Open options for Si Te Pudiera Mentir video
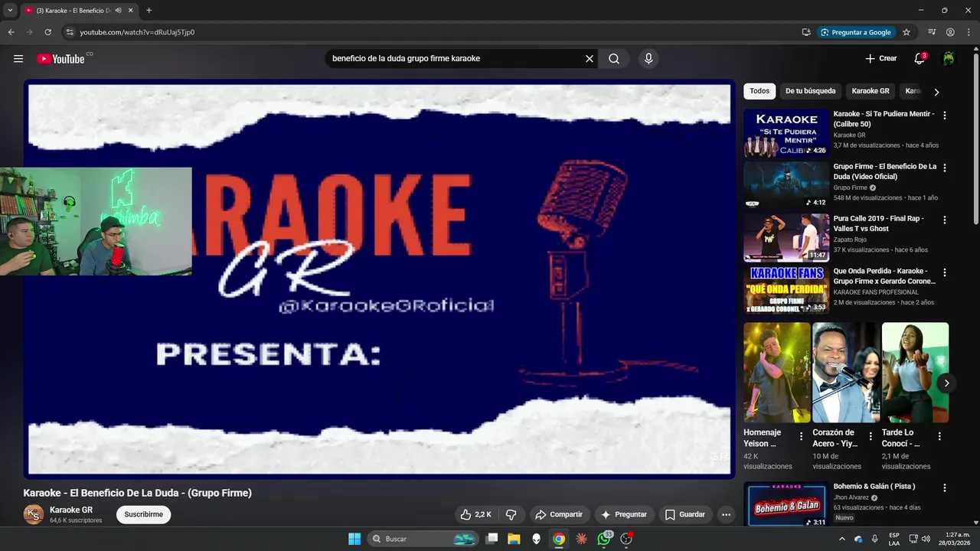980x551 pixels. pyautogui.click(x=945, y=116)
